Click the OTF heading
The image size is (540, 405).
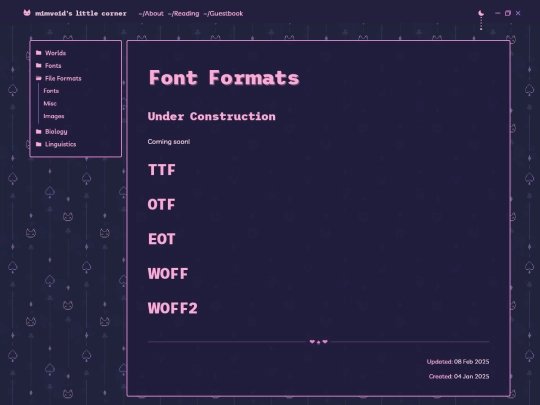(x=162, y=205)
